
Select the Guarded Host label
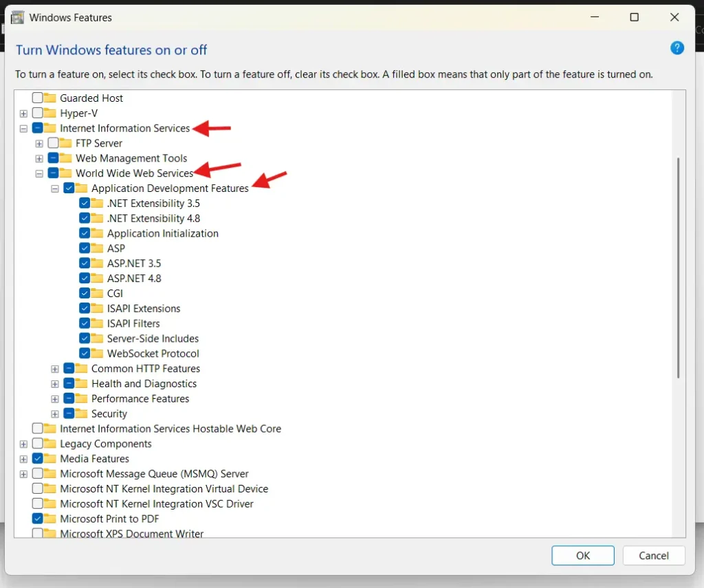[91, 98]
